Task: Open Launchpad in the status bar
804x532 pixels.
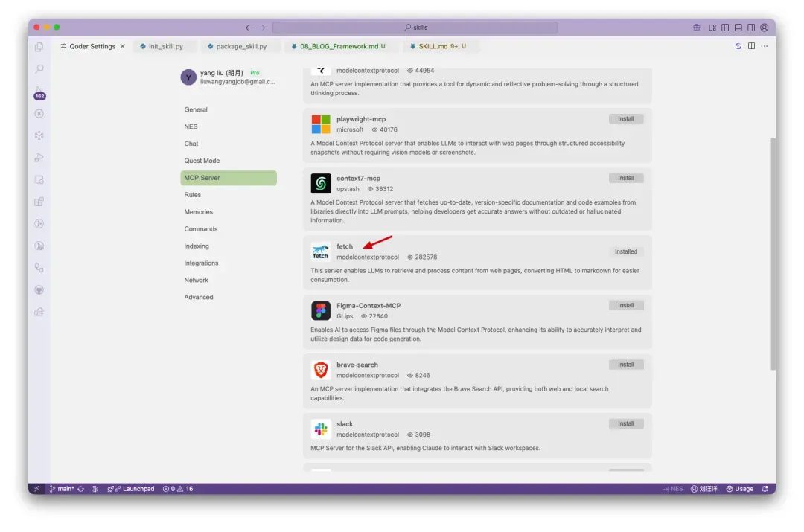Action: coord(131,489)
